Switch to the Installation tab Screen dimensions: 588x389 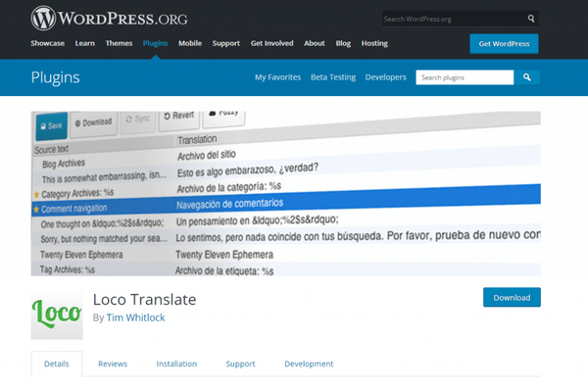click(x=176, y=364)
